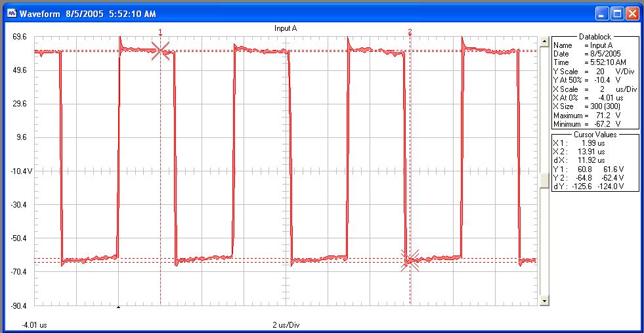Click the 'X Scale = 2 us/Div' row
Viewport: 644px width, 333px height.
coord(595,89)
